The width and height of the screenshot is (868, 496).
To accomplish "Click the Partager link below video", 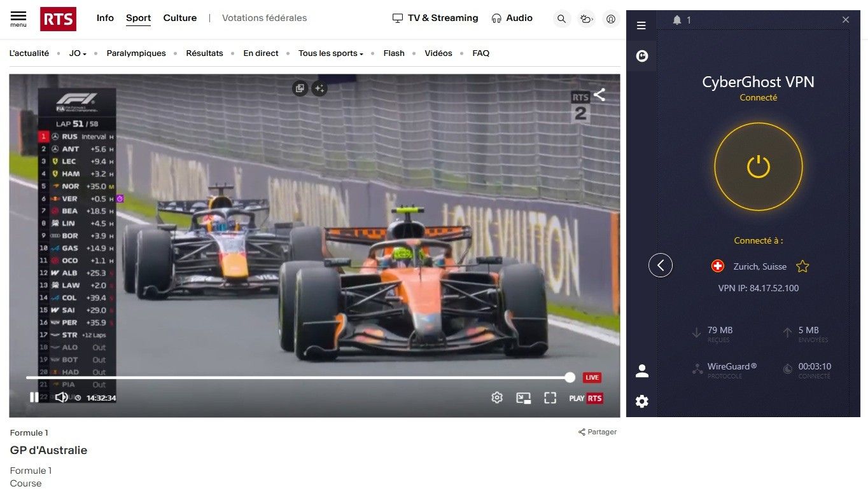I will click(598, 432).
